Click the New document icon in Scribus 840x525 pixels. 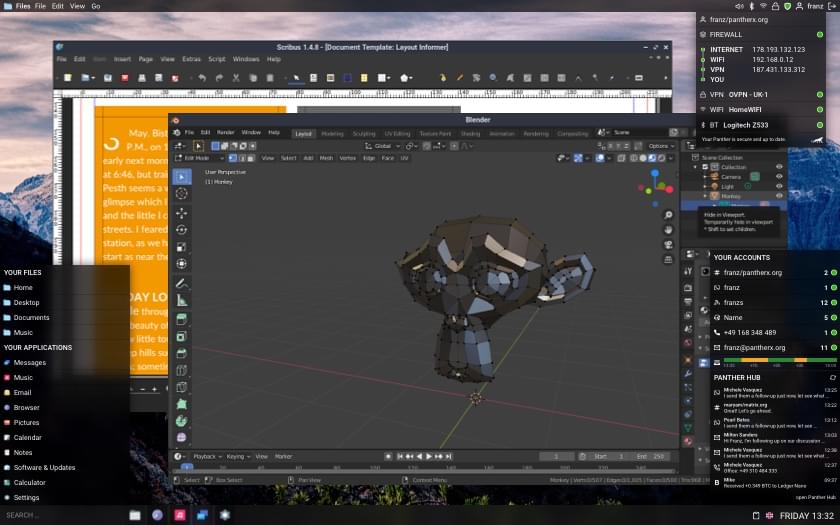(x=68, y=78)
